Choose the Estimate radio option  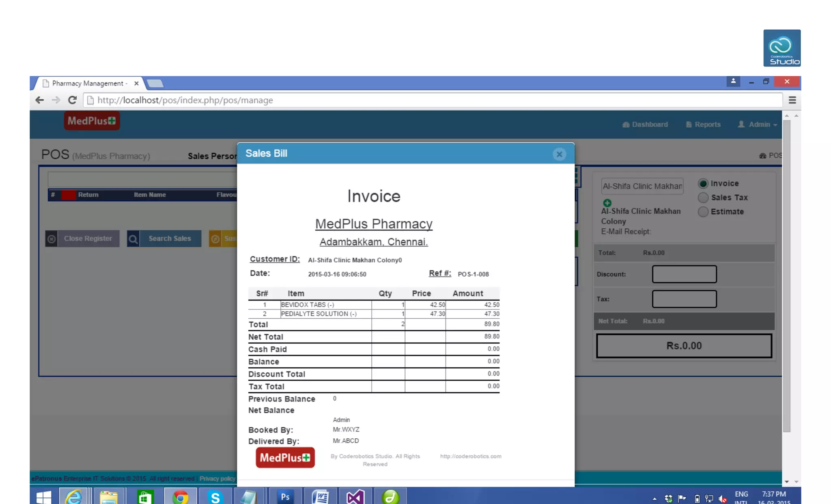[703, 212]
